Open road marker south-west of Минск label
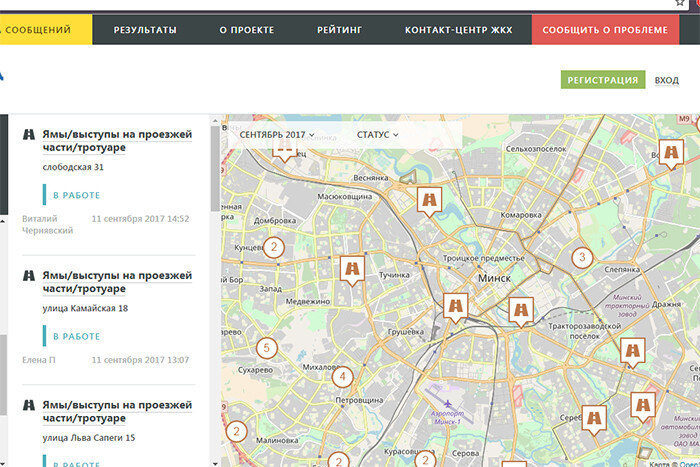Viewport: 700px width, 467px height. tap(455, 308)
